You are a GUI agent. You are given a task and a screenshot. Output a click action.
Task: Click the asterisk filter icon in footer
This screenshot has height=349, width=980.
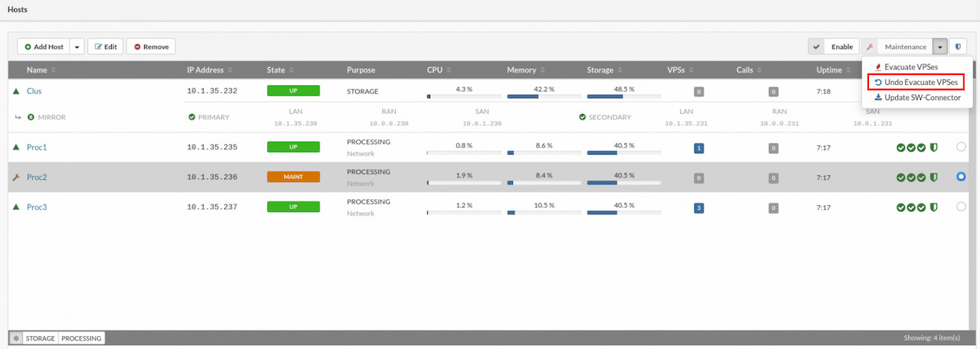point(15,338)
